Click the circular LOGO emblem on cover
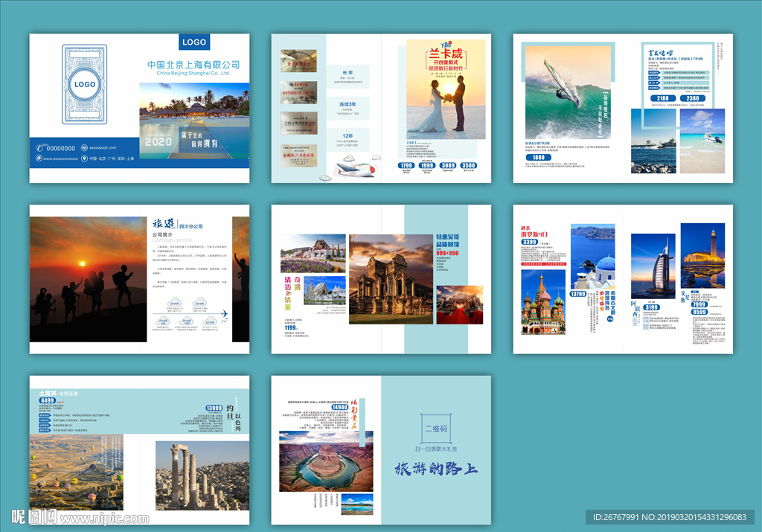The width and height of the screenshot is (762, 532). point(85,84)
